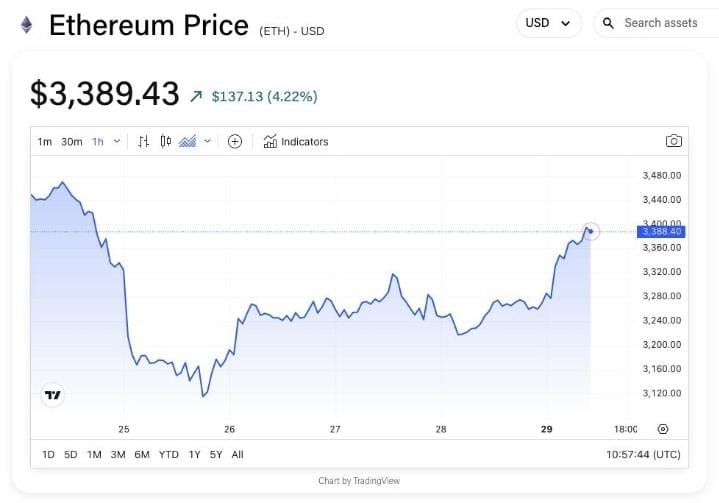Show the All time range
The image size is (719, 503).
coord(238,454)
